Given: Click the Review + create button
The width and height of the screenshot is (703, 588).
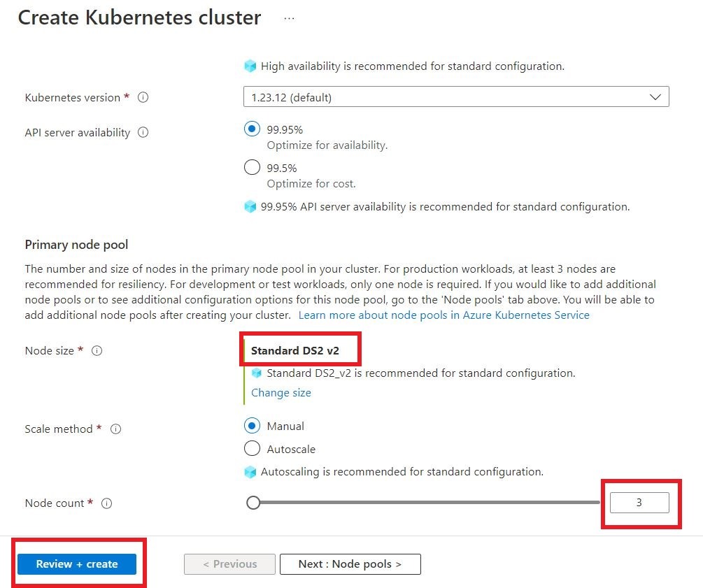Looking at the screenshot, I should click(x=78, y=564).
